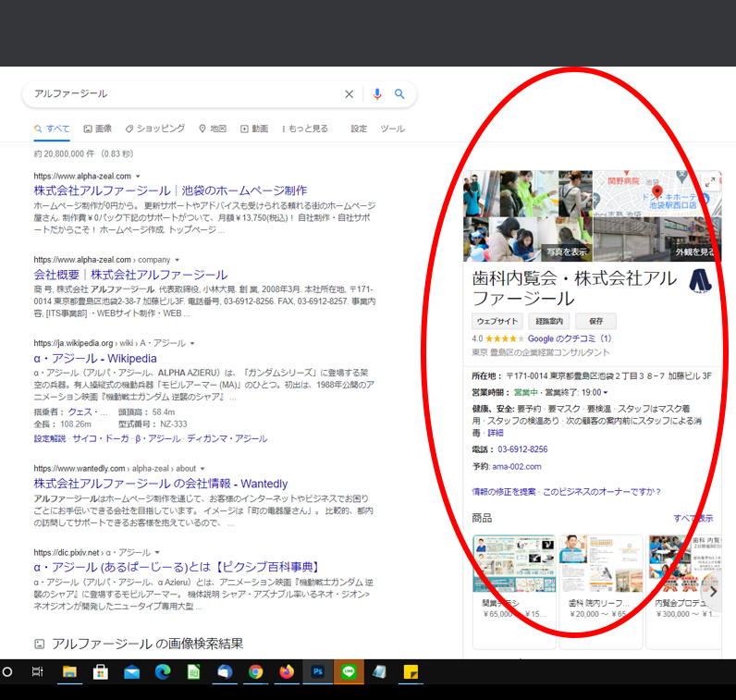Screen dimensions: 736x700
Task: Clear the search box with the X icon
Action: pos(349,94)
